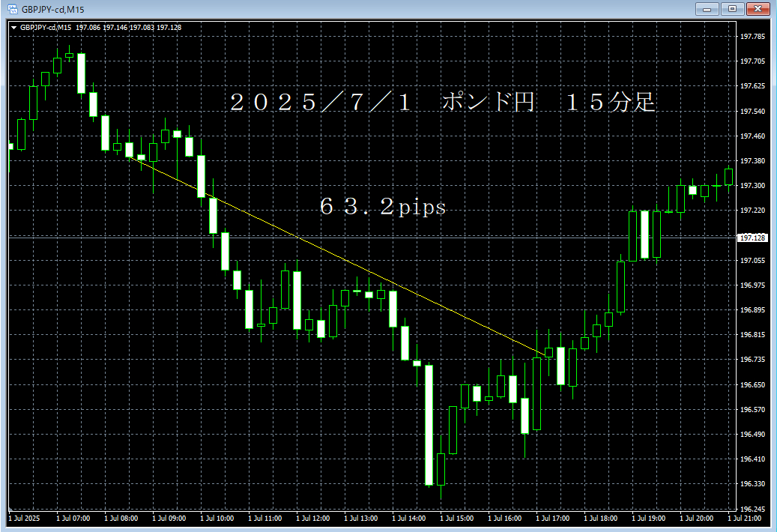
Task: Maximize the GBPJPY-cd chart window
Action: click(x=731, y=9)
